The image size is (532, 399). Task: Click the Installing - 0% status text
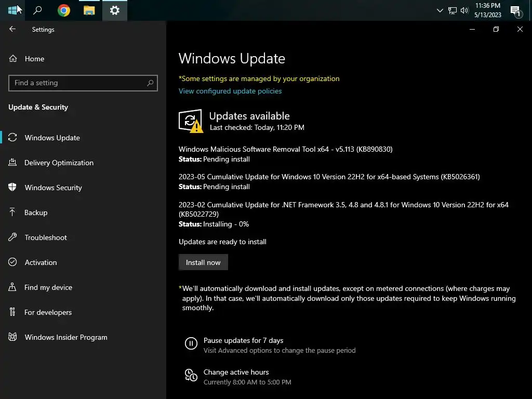click(x=226, y=224)
